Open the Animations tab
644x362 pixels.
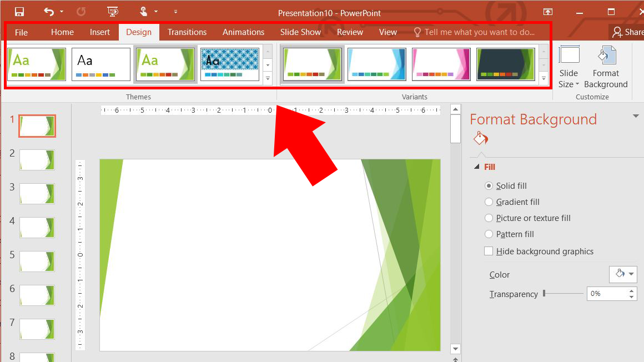point(244,32)
